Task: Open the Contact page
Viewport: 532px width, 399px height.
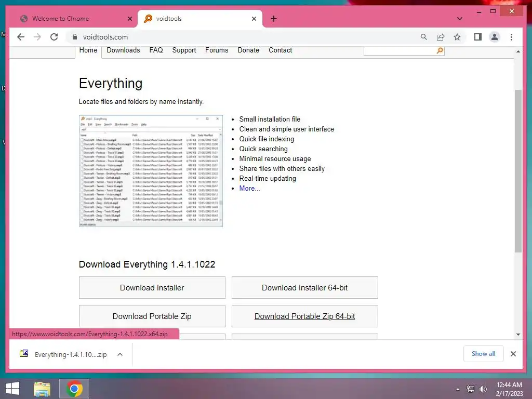Action: point(280,50)
